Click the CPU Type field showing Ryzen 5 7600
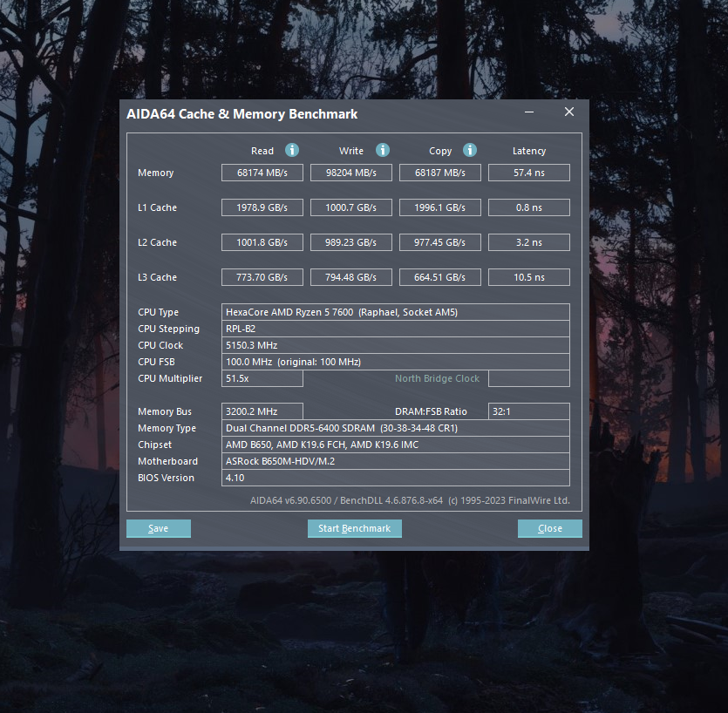This screenshot has height=713, width=728. pos(396,312)
